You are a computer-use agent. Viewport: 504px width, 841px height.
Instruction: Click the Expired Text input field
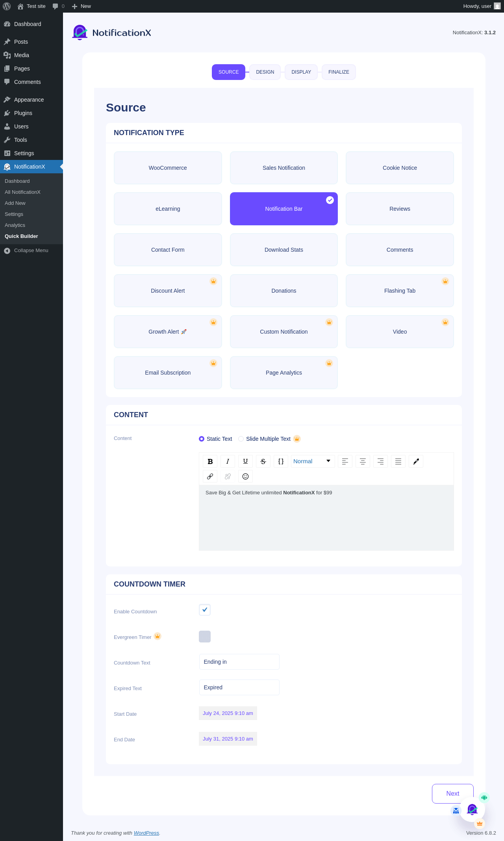point(239,687)
